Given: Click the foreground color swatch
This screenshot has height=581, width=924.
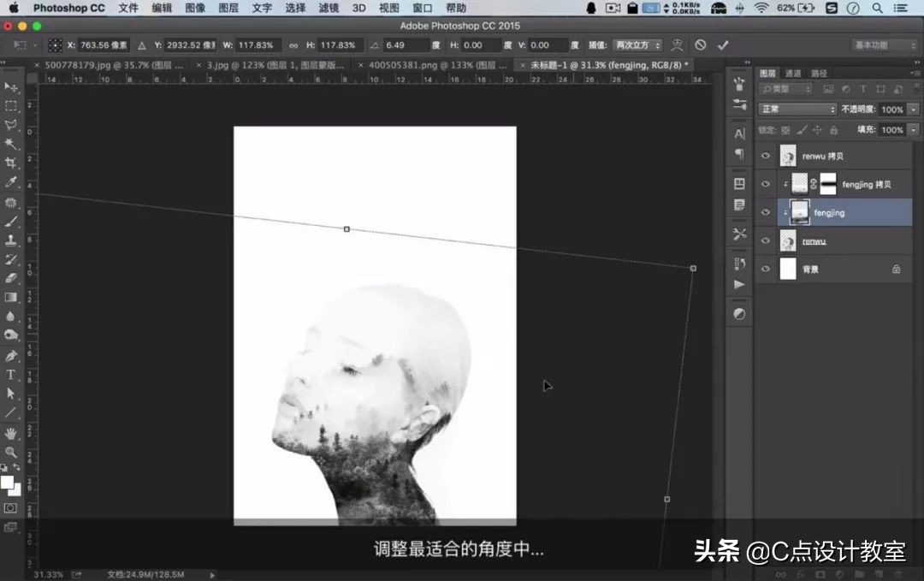Looking at the screenshot, I should (7, 482).
